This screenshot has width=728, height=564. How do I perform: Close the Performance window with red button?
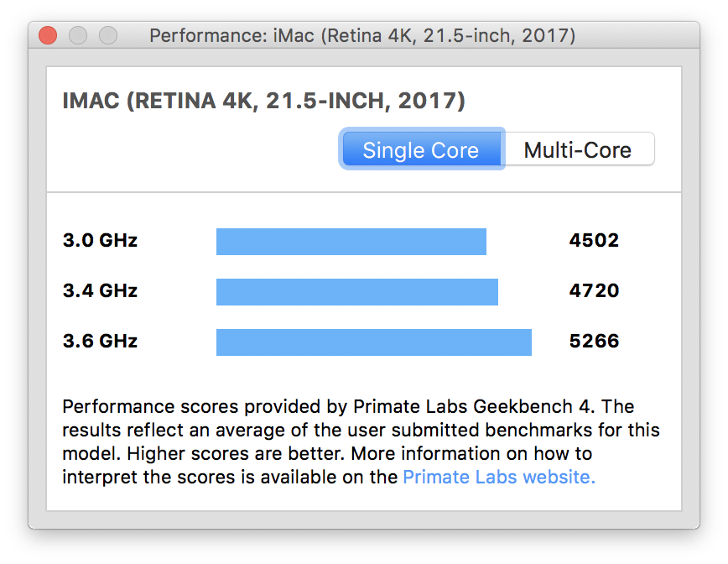coord(48,35)
